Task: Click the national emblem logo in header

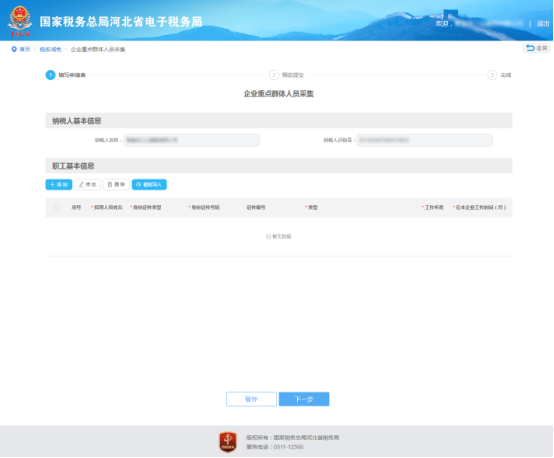Action: click(x=20, y=21)
